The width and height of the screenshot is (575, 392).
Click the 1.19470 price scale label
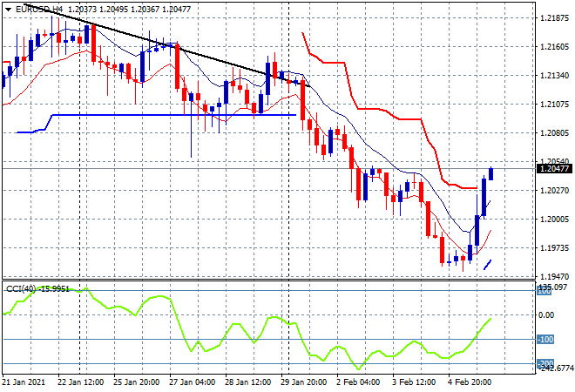tap(554, 276)
